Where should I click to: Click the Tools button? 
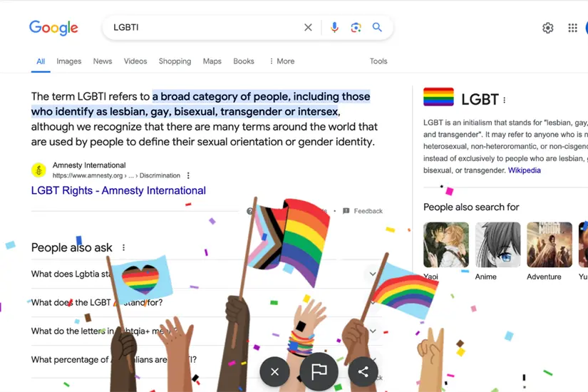pyautogui.click(x=378, y=61)
